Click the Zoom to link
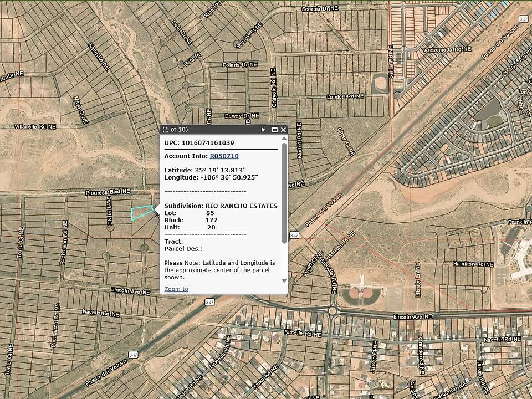This screenshot has width=532, height=399. [x=176, y=289]
